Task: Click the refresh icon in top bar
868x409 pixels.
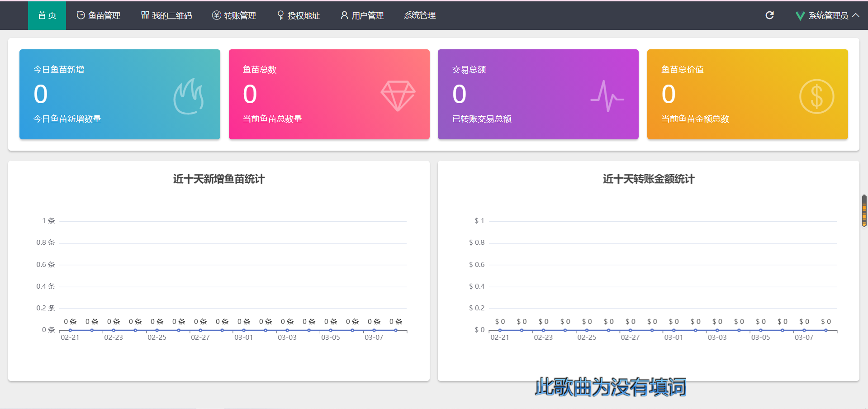Action: 769,15
